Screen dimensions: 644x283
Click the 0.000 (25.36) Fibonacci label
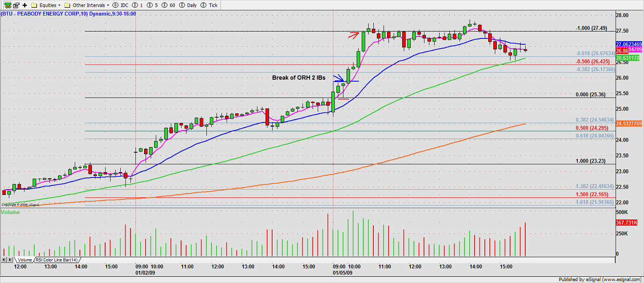tap(591, 95)
